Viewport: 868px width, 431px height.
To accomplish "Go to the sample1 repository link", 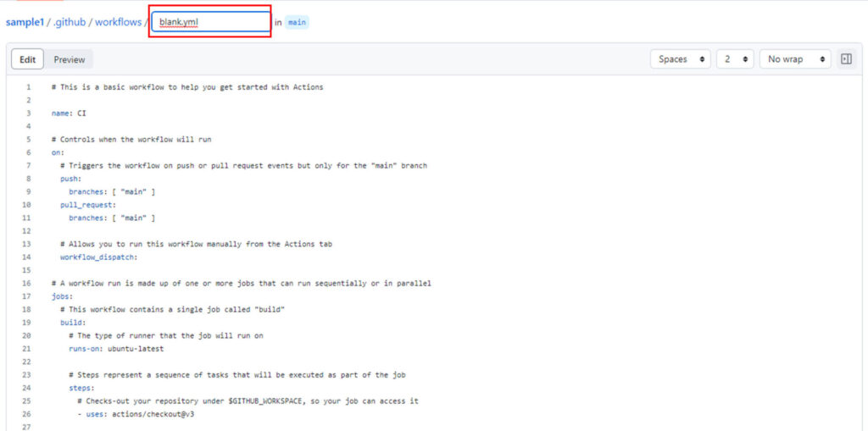I will (25, 22).
